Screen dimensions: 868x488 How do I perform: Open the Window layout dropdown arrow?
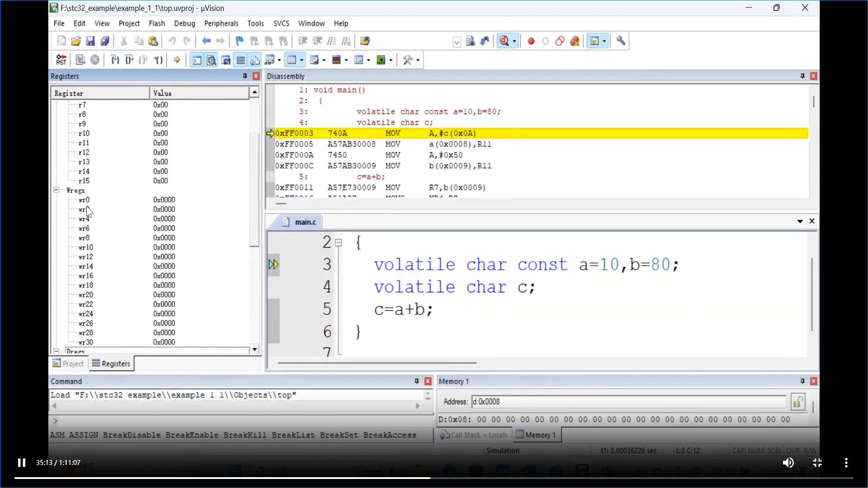tap(604, 42)
